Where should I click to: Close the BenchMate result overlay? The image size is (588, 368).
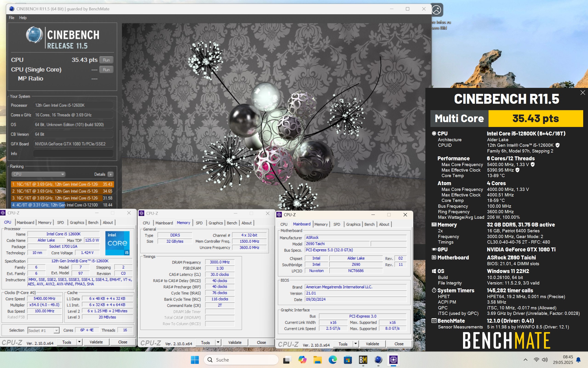point(582,93)
